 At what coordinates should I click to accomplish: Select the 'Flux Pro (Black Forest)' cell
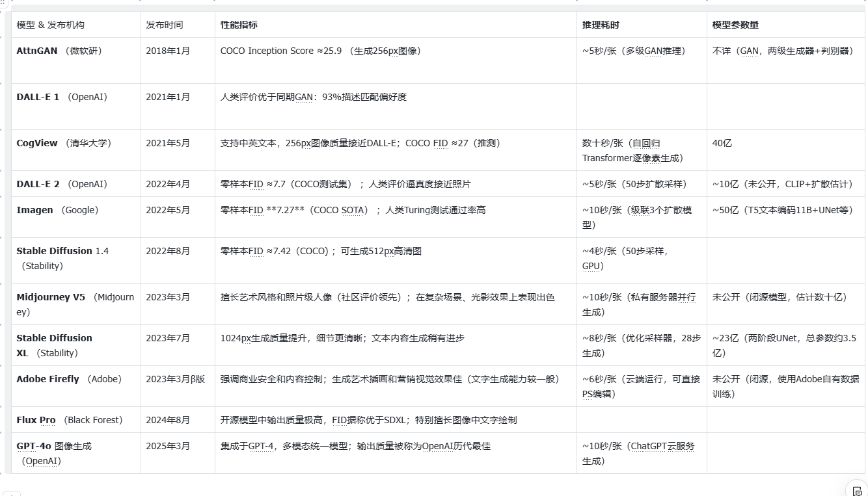click(x=76, y=420)
